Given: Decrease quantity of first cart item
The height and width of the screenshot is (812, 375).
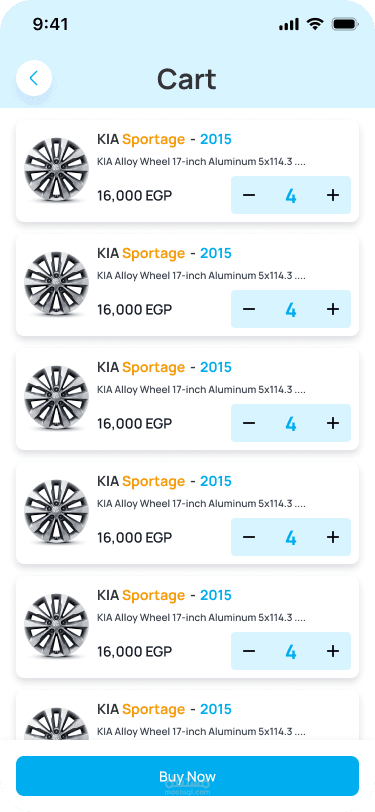Looking at the screenshot, I should (x=249, y=195).
